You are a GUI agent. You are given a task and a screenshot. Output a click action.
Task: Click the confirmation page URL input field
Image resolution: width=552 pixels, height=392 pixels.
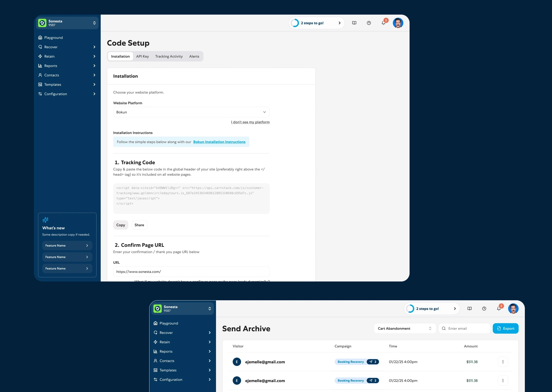coord(191,272)
